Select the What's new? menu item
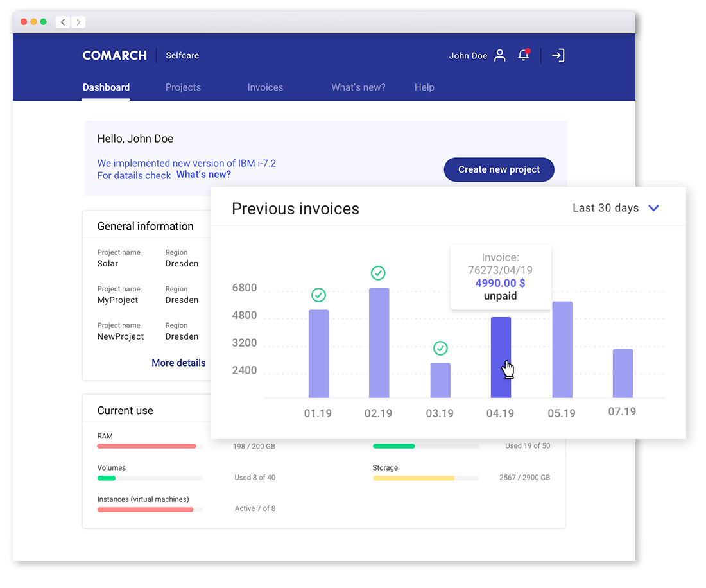The width and height of the screenshot is (706, 588). point(358,87)
